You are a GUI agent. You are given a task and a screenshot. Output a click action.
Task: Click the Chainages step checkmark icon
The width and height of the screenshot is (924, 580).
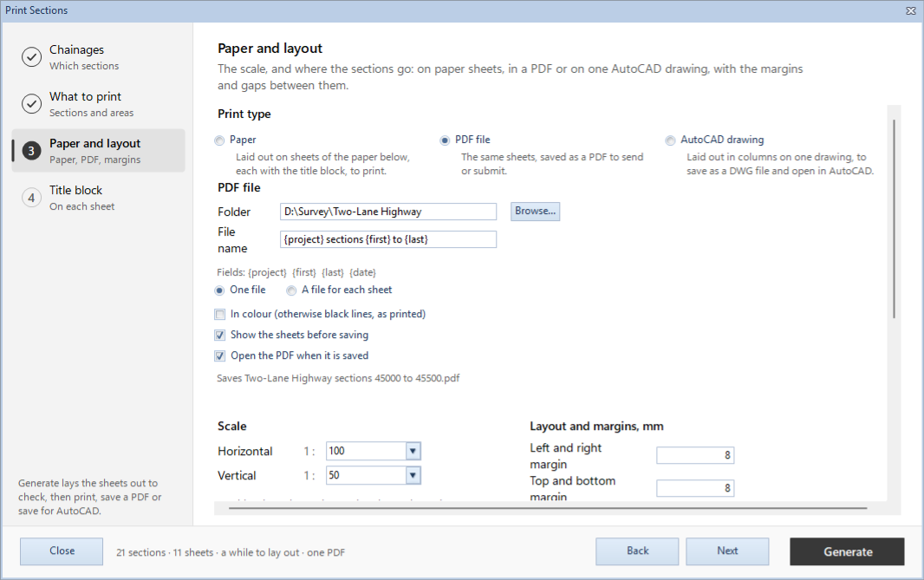point(31,57)
